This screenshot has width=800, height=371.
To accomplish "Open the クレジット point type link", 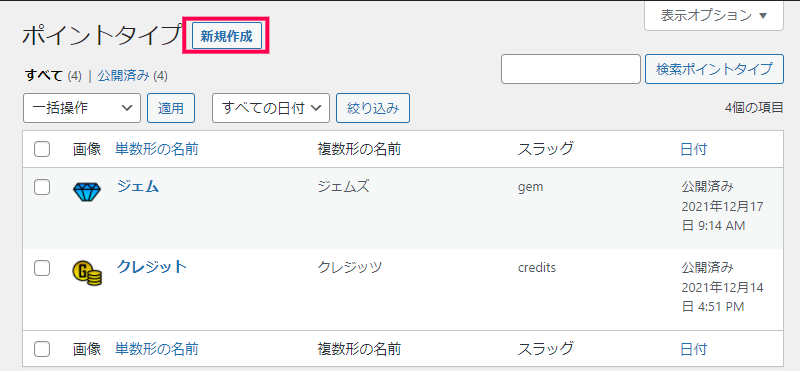I will [152, 267].
